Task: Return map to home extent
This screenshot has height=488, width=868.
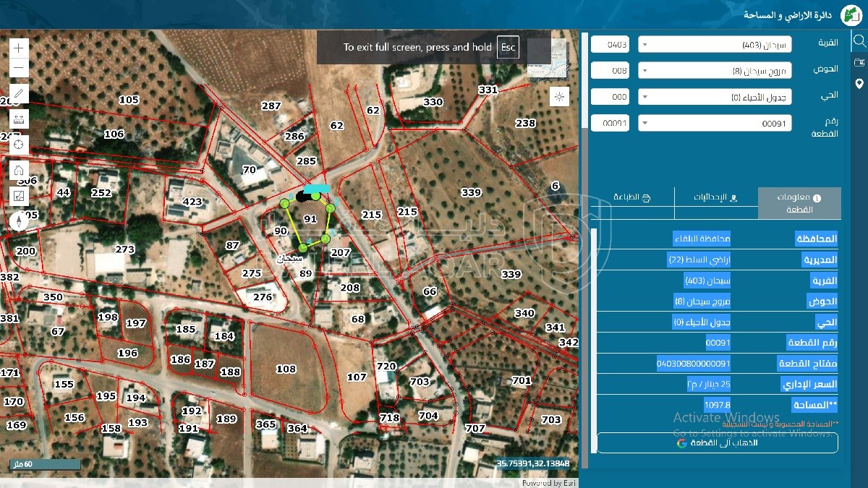Action: click(x=19, y=171)
